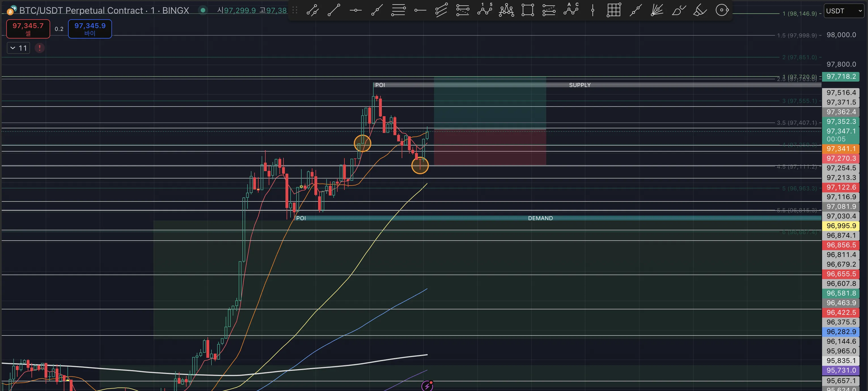
Task: Click the SUPPLY zone label
Action: pos(580,85)
